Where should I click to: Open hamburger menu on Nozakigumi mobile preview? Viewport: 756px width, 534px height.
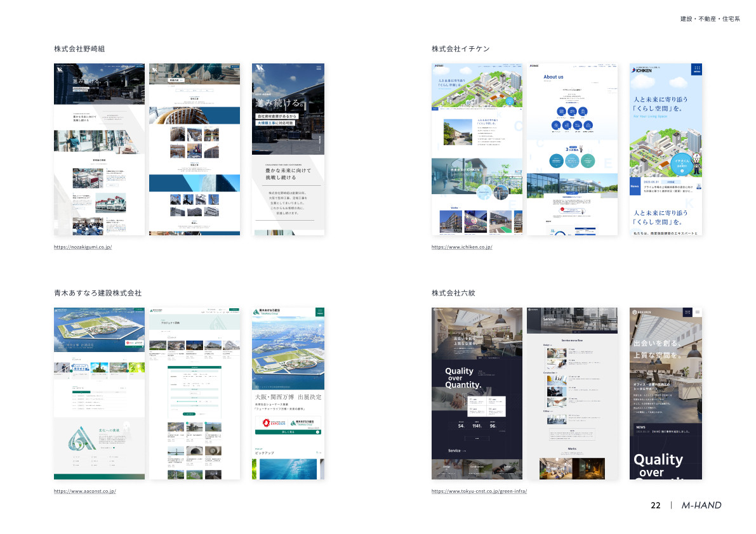point(319,67)
